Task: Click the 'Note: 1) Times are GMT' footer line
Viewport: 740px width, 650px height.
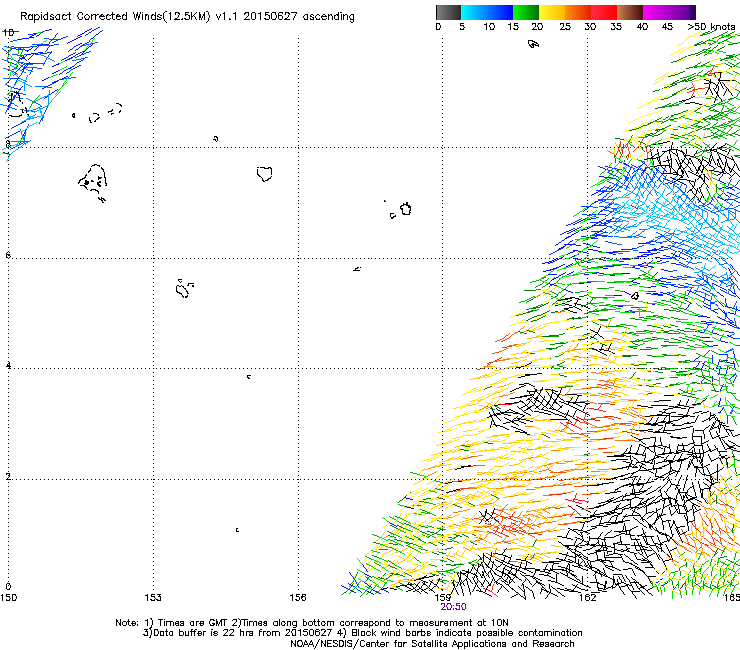Action: point(311,623)
